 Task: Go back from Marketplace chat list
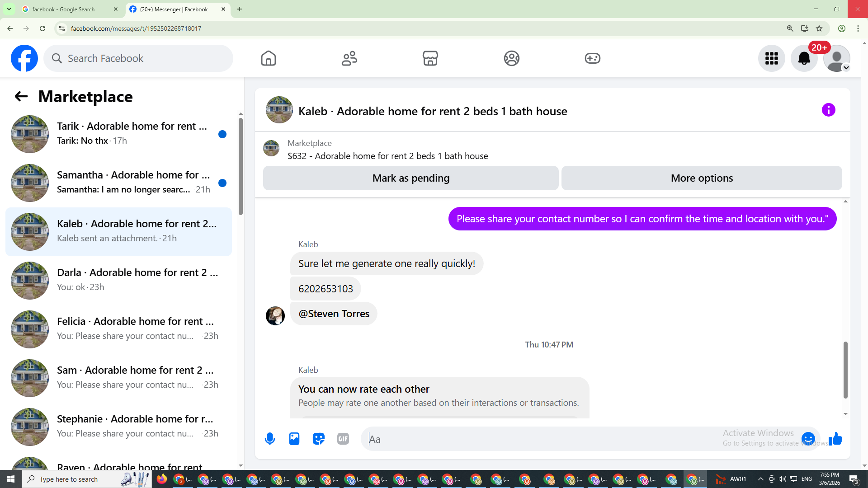pos(21,96)
